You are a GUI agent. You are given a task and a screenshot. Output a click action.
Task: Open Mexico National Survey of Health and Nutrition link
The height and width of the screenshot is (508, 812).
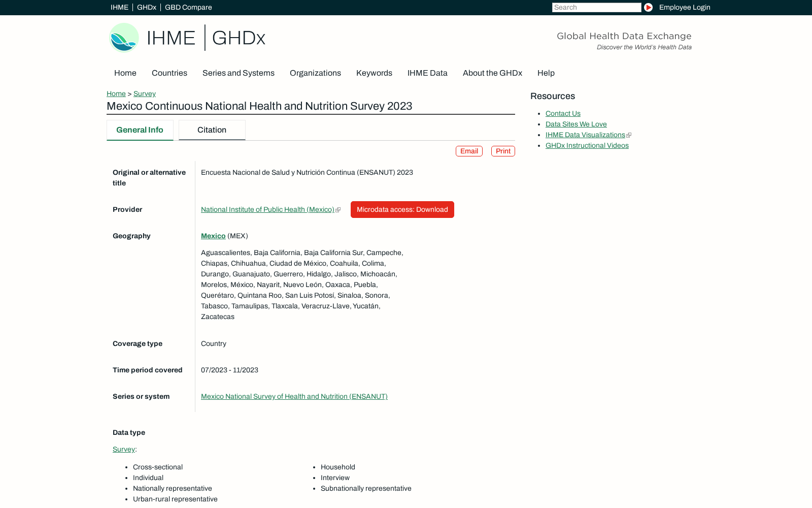[294, 396]
